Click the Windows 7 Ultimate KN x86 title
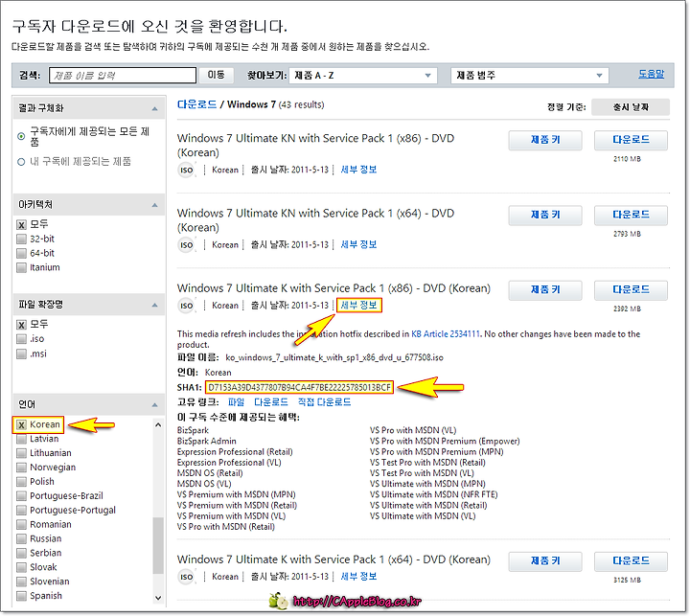Viewport: 690px width, 616px height. point(315,146)
